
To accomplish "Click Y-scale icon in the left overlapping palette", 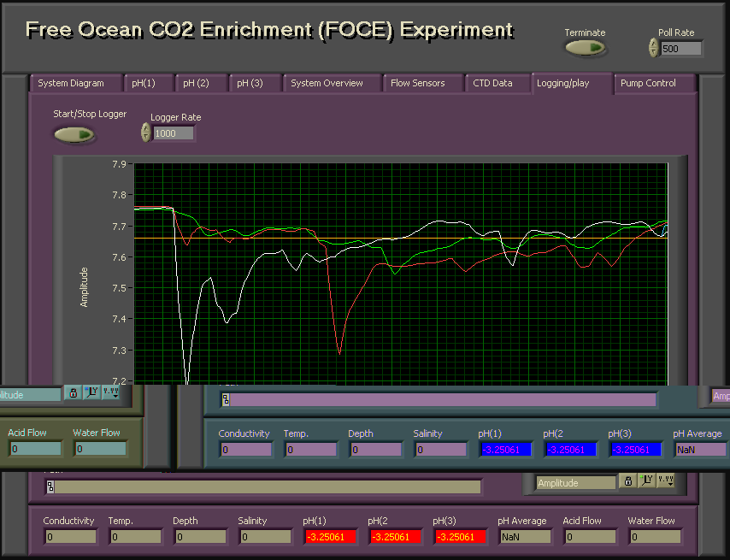I will (x=91, y=393).
